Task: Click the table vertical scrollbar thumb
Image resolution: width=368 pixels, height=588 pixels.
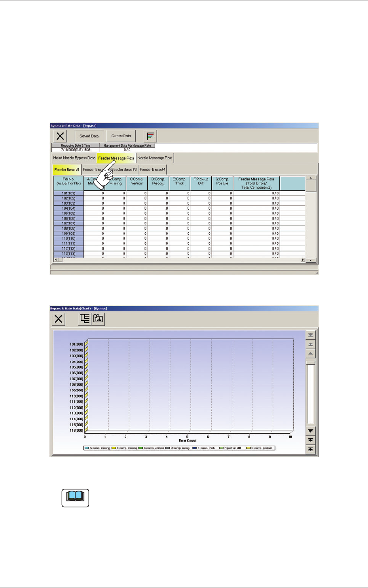Action: [x=311, y=186]
